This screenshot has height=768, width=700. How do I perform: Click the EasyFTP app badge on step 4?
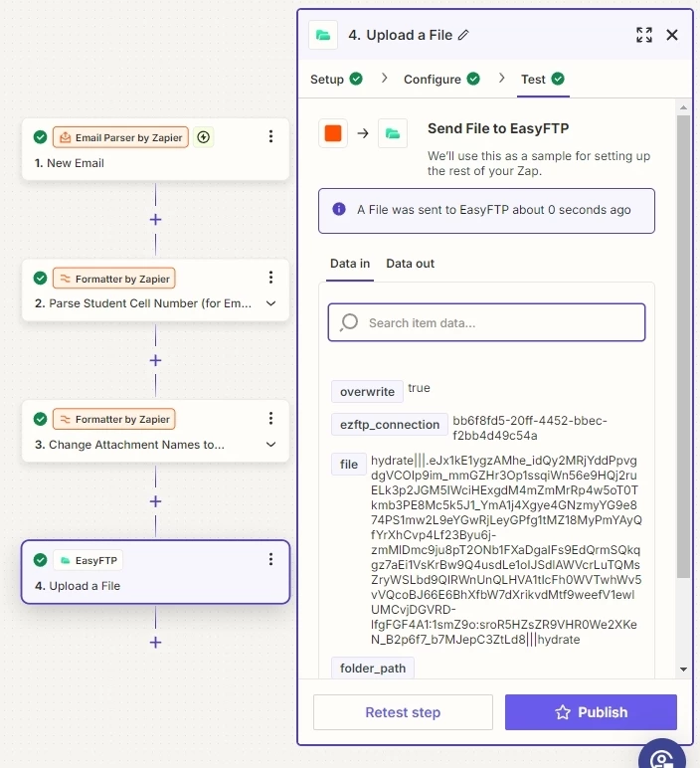tap(88, 560)
